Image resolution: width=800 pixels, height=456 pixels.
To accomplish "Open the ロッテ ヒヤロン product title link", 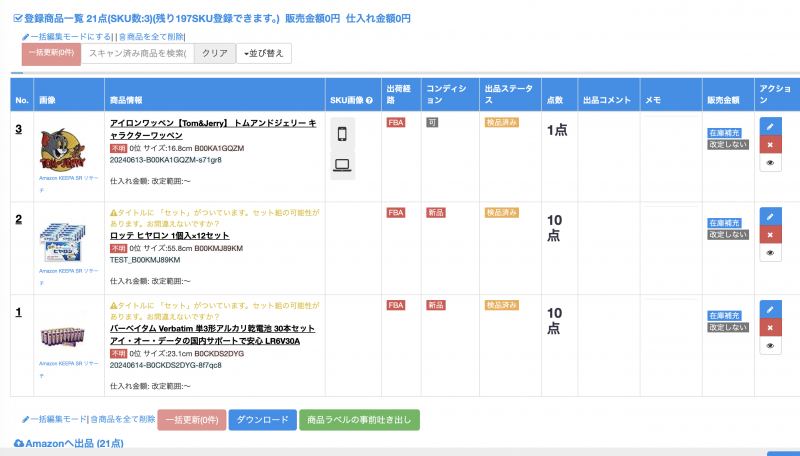I will [169, 235].
